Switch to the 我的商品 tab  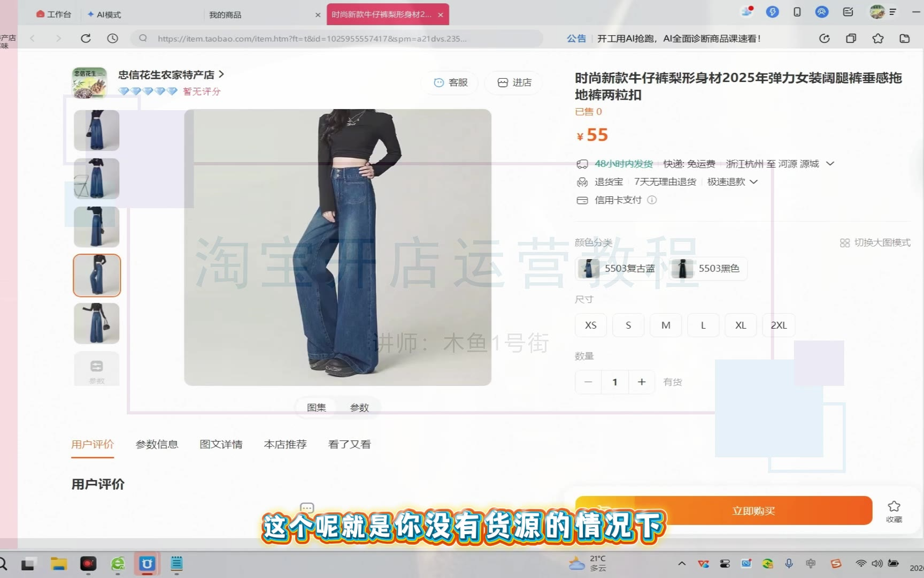[x=225, y=14]
